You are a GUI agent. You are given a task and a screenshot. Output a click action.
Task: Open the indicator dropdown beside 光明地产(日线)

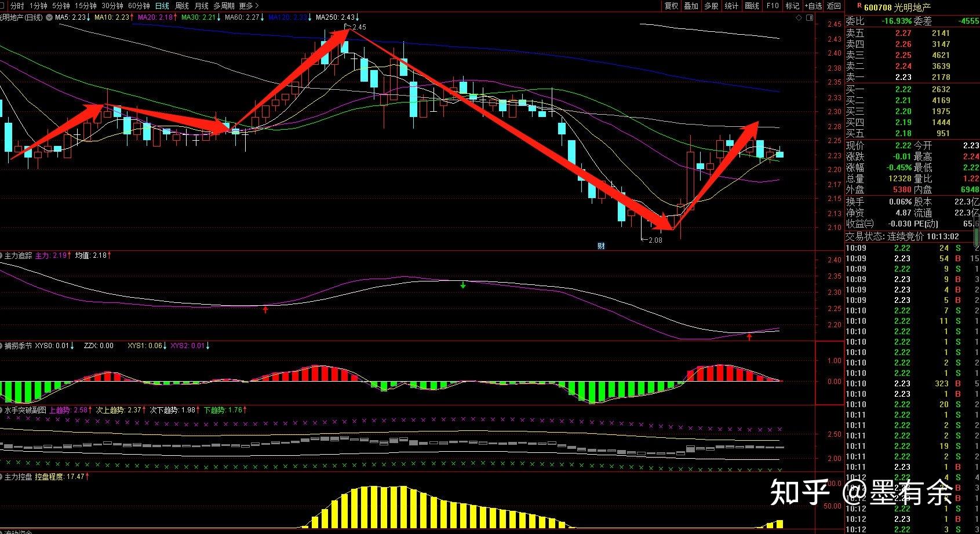point(48,18)
